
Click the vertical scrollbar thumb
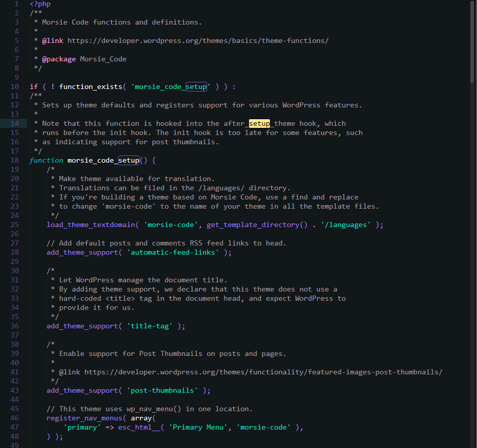[472, 42]
